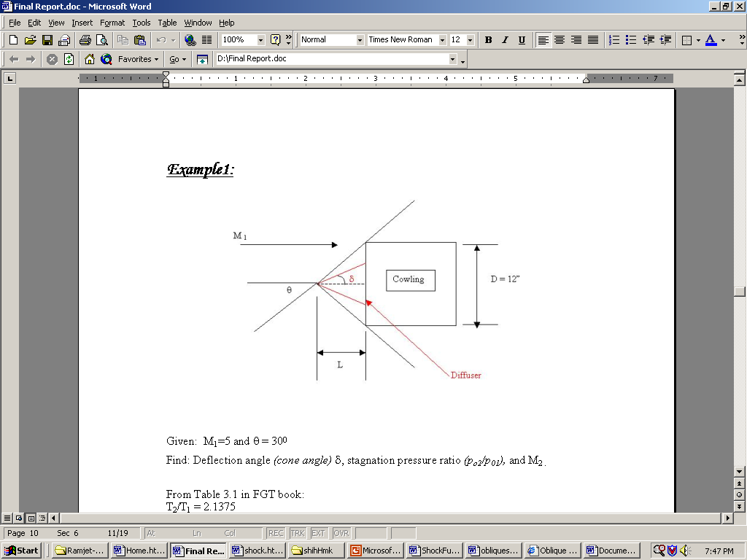Switch to shihHmk folder taskbar button
This screenshot has width=747, height=560.
(317, 551)
